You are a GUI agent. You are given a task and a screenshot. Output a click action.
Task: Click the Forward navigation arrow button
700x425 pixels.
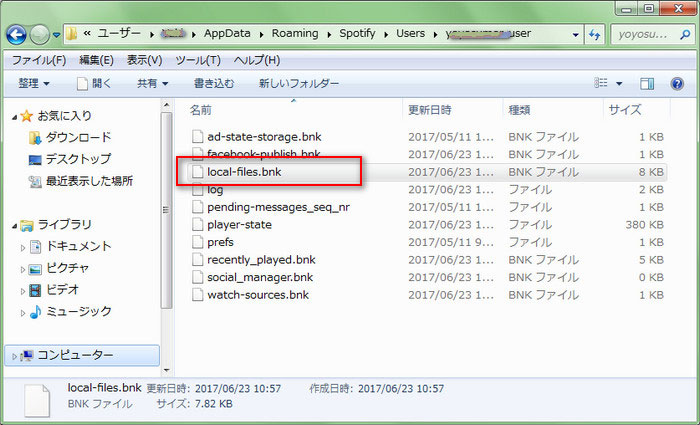40,35
